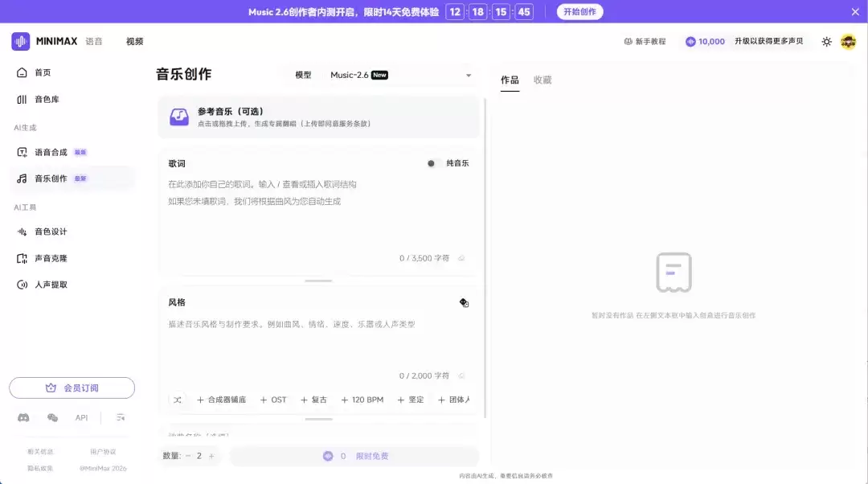Open the Discord icon link

click(23, 417)
